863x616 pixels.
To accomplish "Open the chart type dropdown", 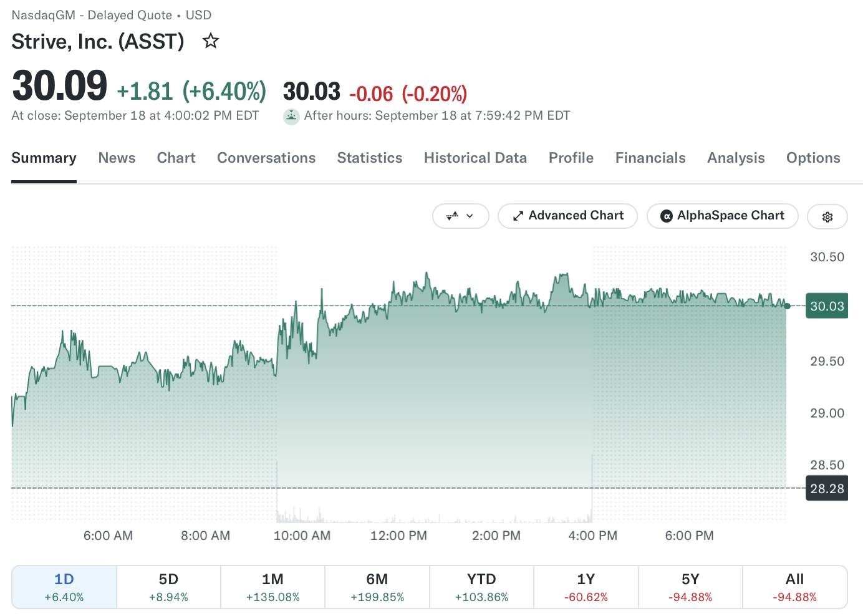I will pos(461,216).
